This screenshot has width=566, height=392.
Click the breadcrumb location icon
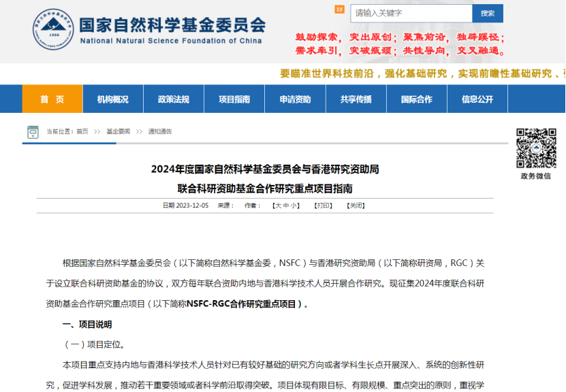tap(32, 131)
